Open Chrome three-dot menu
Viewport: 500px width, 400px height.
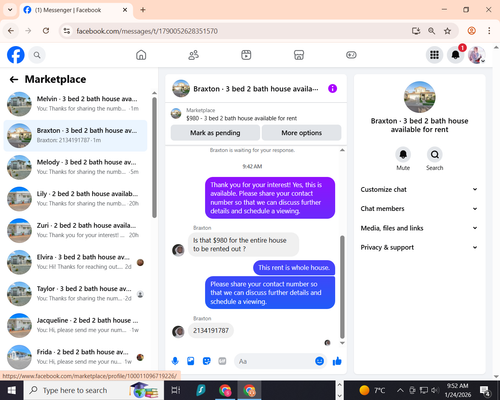coord(489,31)
